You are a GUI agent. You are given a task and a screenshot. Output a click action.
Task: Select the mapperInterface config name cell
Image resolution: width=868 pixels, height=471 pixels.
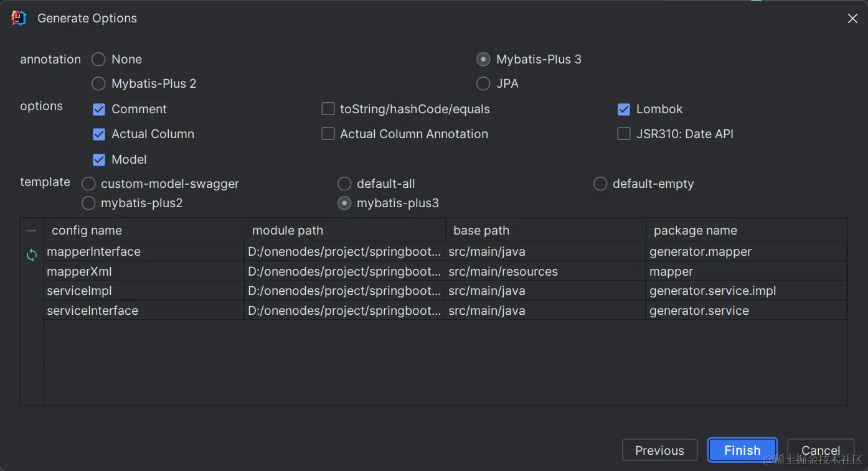pos(144,251)
